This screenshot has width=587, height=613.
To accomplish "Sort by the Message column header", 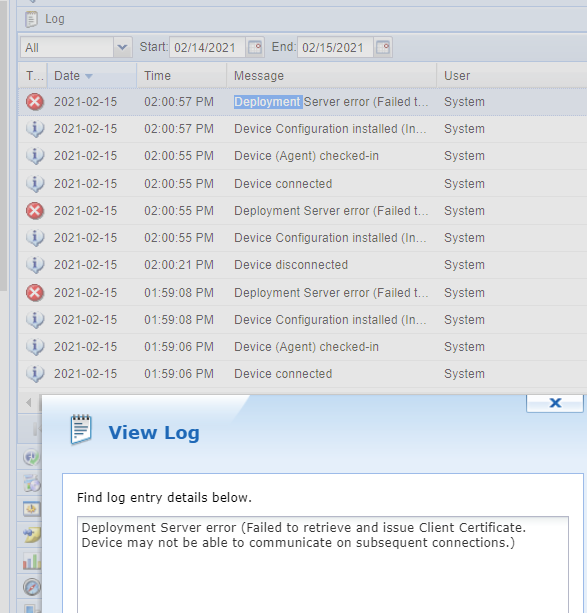I will click(331, 75).
